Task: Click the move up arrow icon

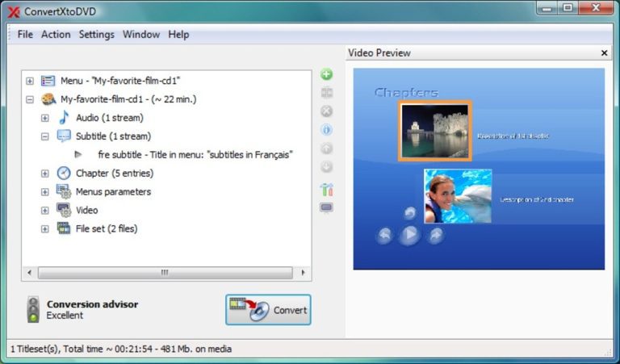Action: pyautogui.click(x=326, y=149)
